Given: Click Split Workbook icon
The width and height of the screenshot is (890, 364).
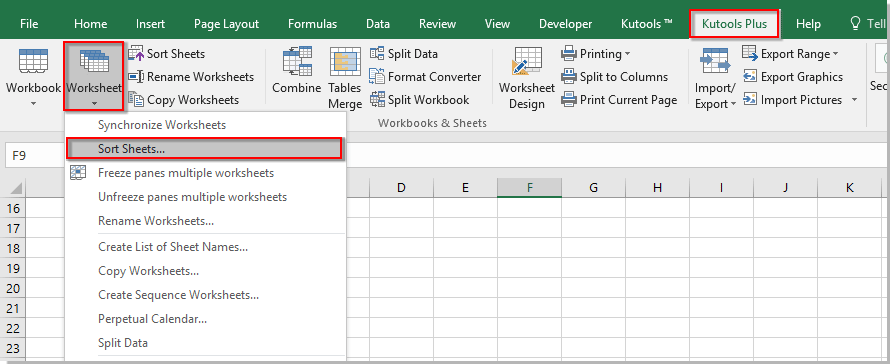Looking at the screenshot, I should point(377,99).
